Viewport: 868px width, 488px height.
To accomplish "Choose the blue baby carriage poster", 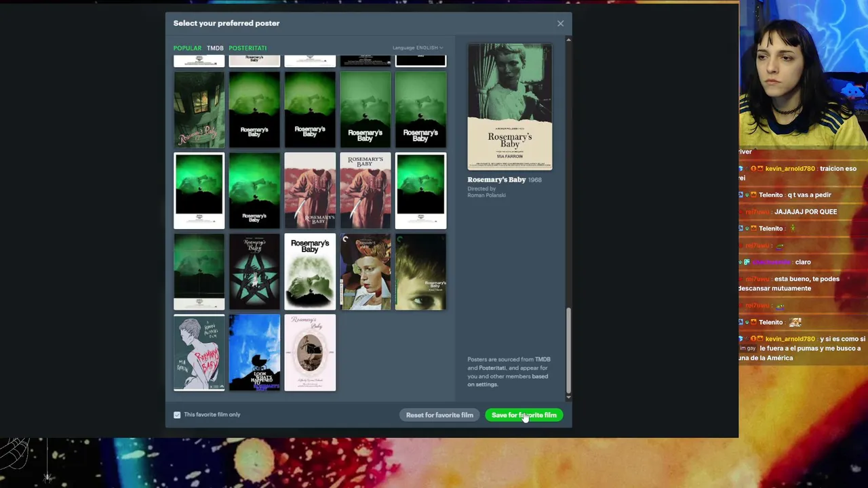I will point(254,352).
